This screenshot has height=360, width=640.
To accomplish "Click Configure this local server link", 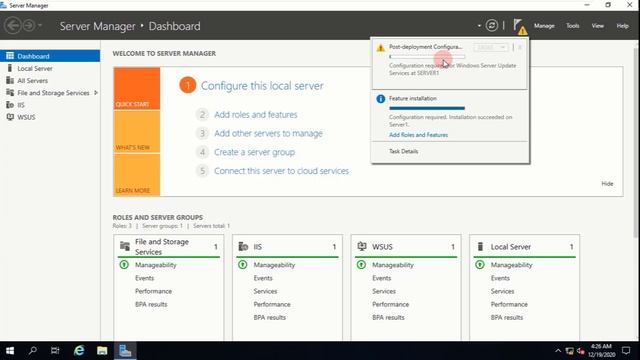I will click(262, 86).
